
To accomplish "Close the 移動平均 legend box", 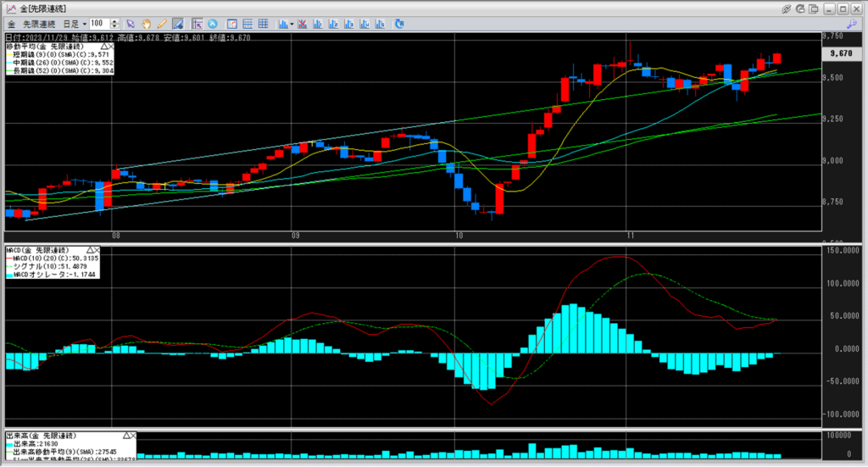I will [111, 47].
